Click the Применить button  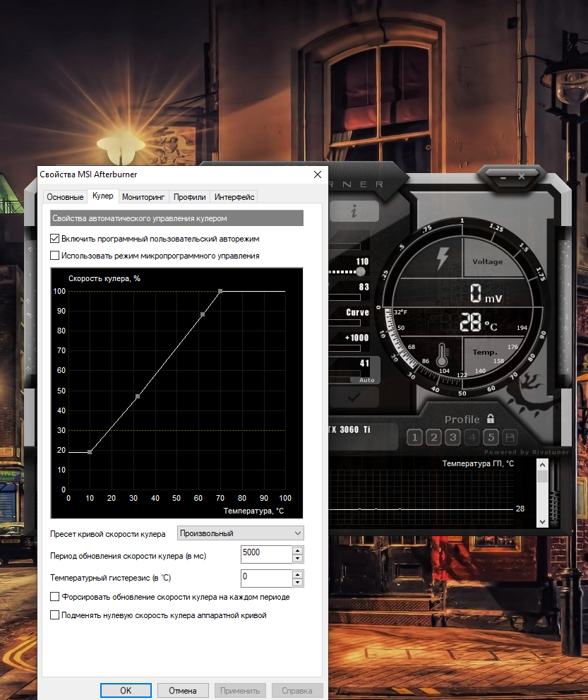click(240, 690)
